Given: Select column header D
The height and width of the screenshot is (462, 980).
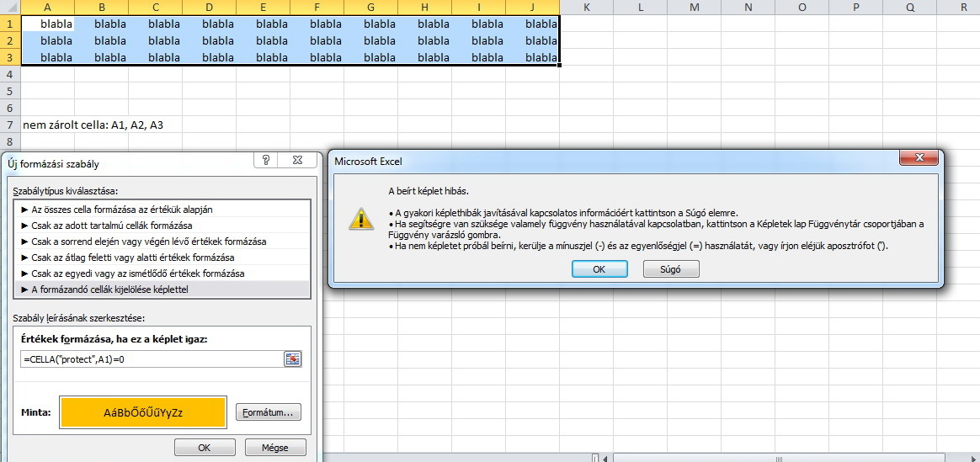Looking at the screenshot, I should click(x=209, y=8).
